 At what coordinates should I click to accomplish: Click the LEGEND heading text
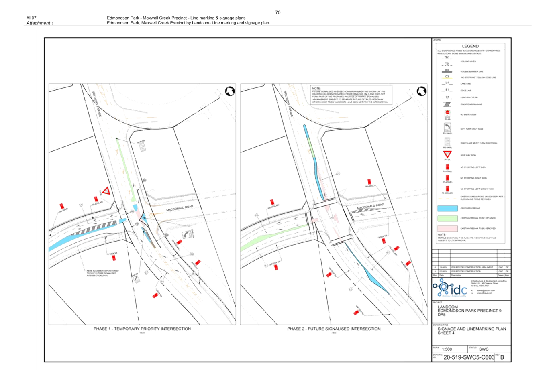[x=470, y=46]
